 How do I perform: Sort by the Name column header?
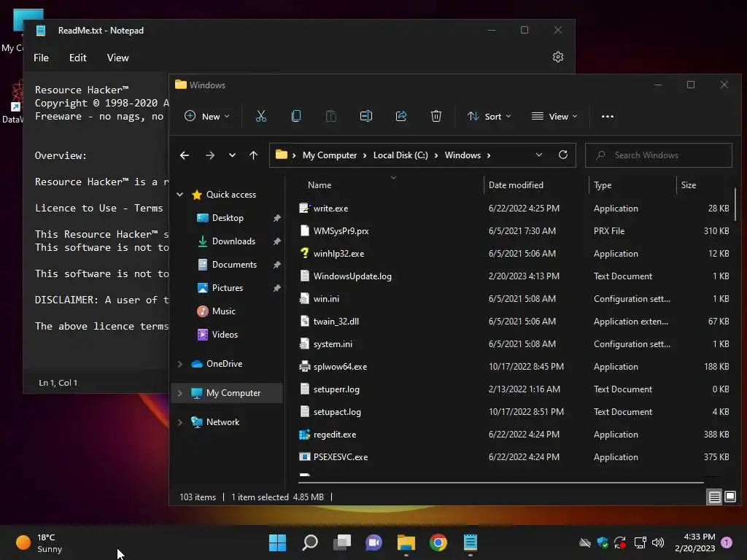coord(320,185)
